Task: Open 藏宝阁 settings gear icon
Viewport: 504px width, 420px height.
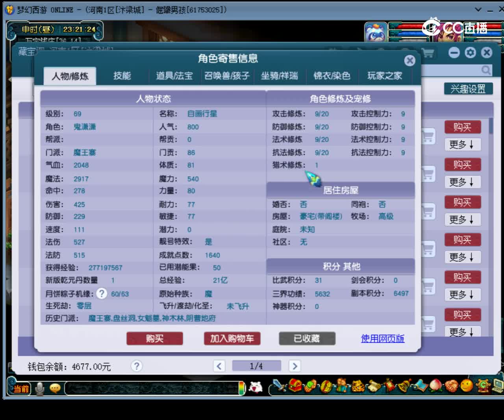Action: 470,52
